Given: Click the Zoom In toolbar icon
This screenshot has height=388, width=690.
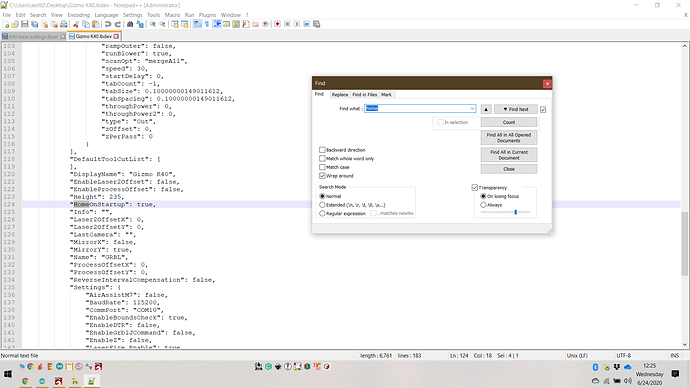Looking at the screenshot, I should (152, 24).
